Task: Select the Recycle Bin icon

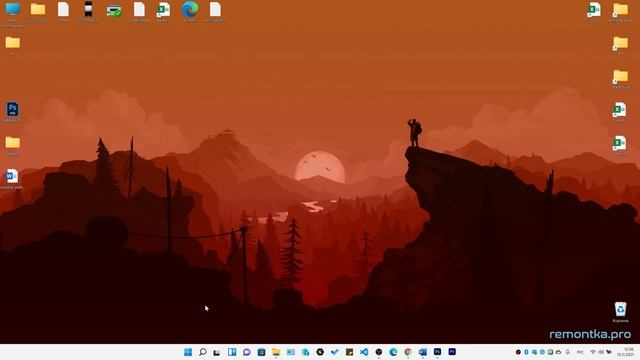Action: 620,312
